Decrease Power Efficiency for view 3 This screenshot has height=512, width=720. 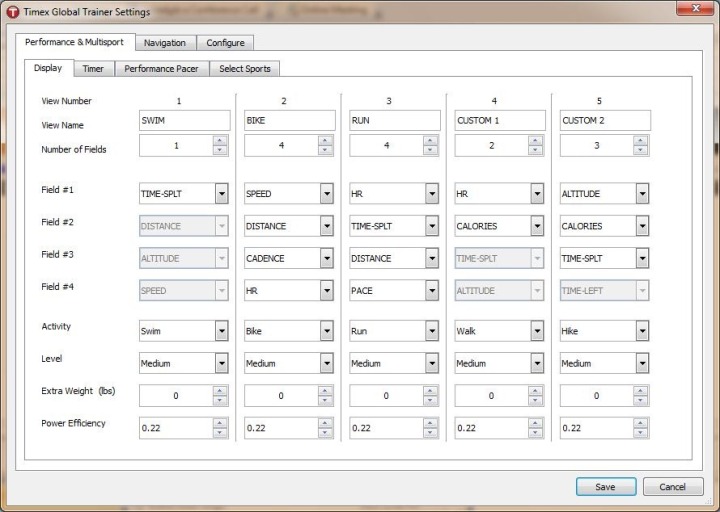coord(430,433)
